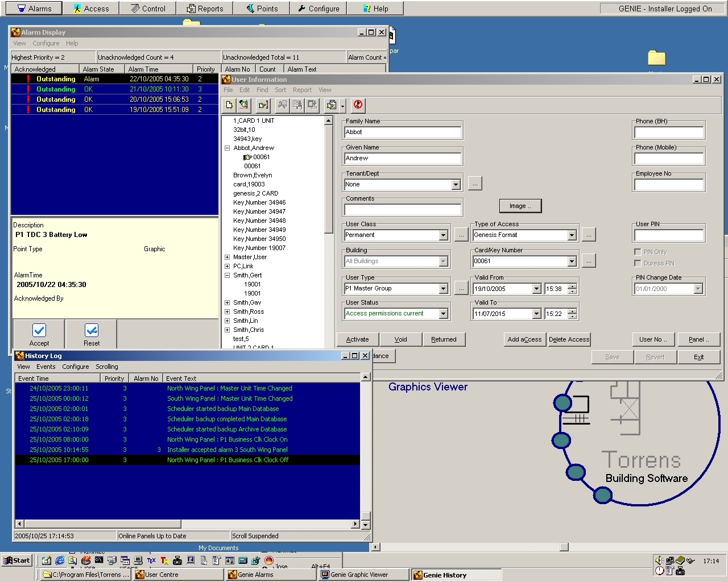Open the Points menu in top bar
The image size is (728, 582).
[262, 9]
